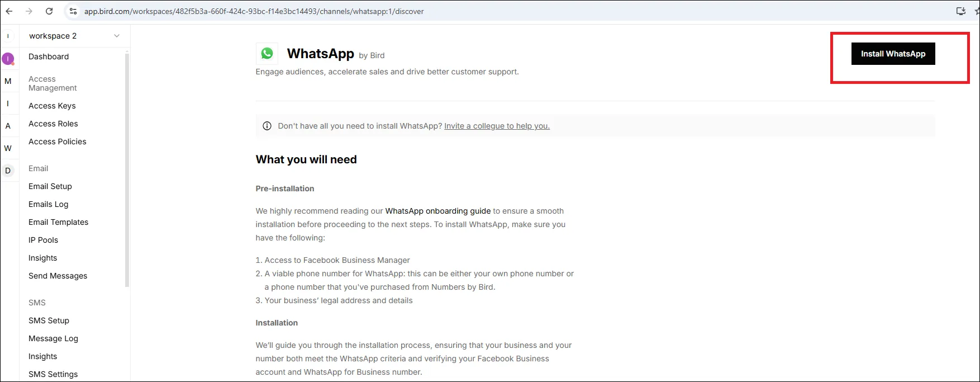980x382 pixels.
Task: Click the SMS section header
Action: pyautogui.click(x=37, y=303)
